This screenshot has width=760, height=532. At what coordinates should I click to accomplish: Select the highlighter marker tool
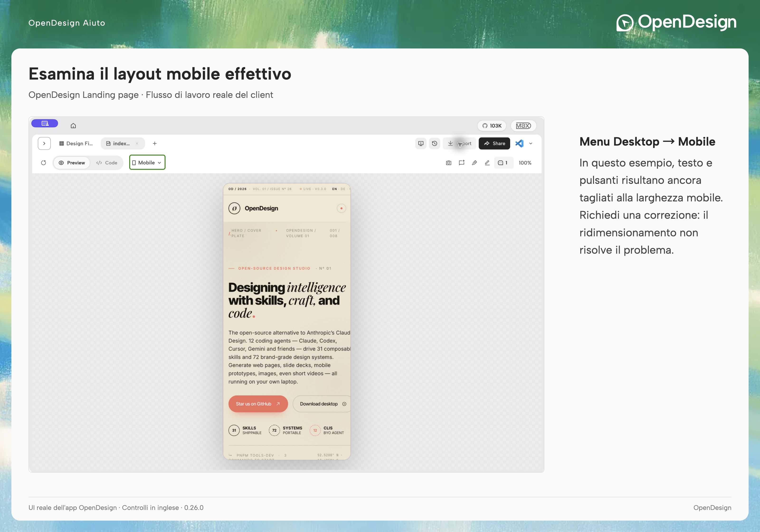click(x=474, y=162)
